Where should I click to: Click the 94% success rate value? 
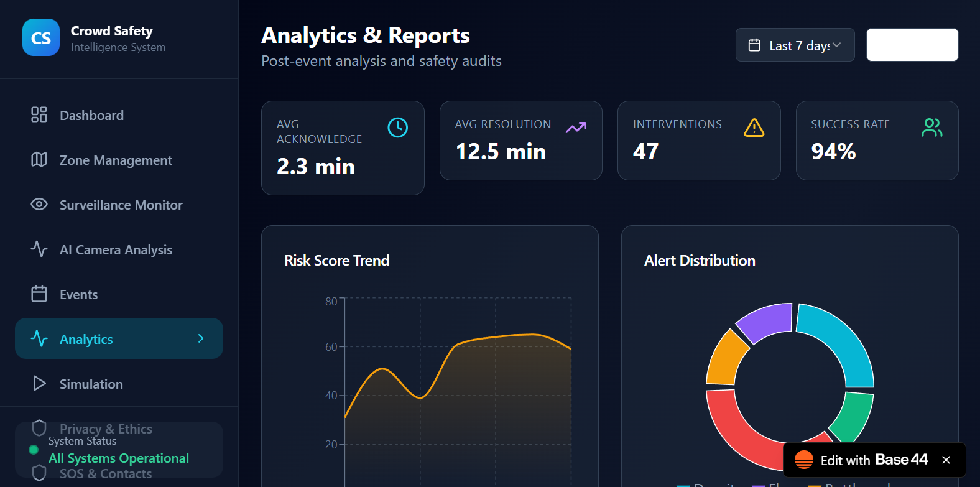point(833,152)
